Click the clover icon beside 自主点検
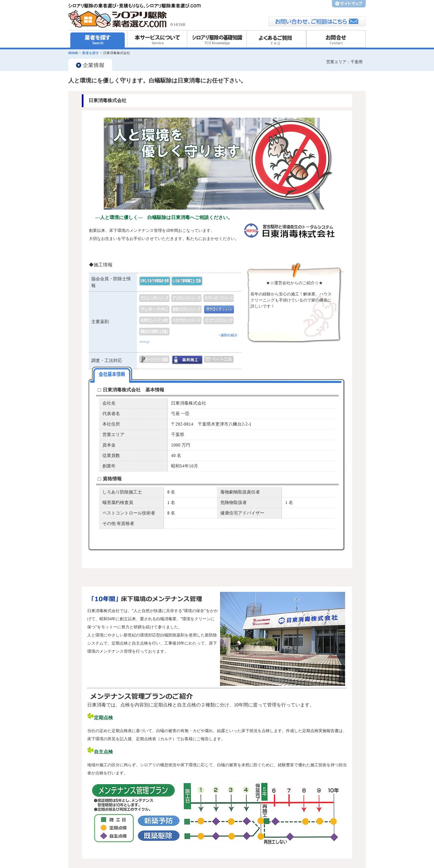This screenshot has width=434, height=868. pos(90,750)
